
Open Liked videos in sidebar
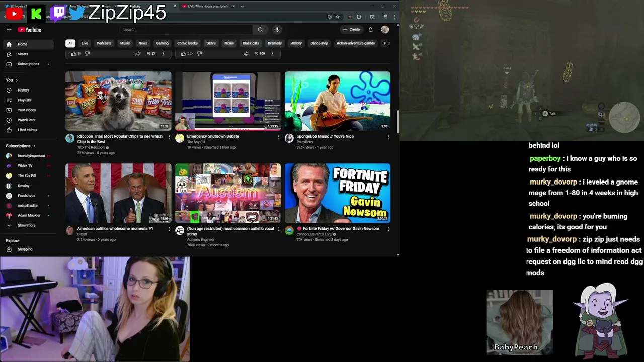click(27, 130)
